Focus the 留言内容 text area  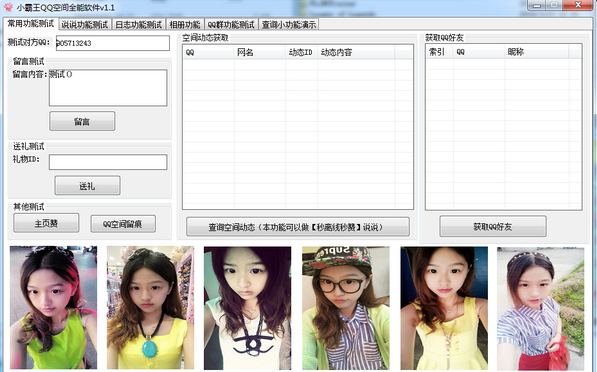(x=108, y=88)
